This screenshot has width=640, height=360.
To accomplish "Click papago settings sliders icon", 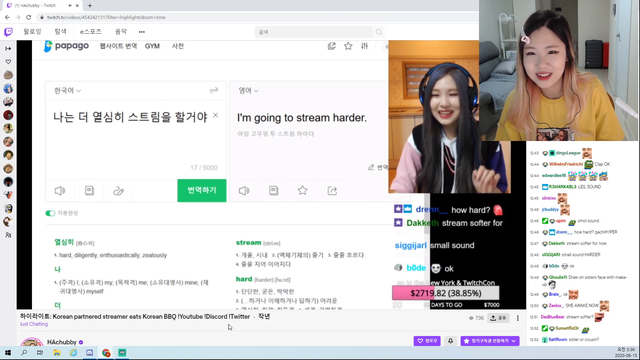I will pyautogui.click(x=364, y=46).
